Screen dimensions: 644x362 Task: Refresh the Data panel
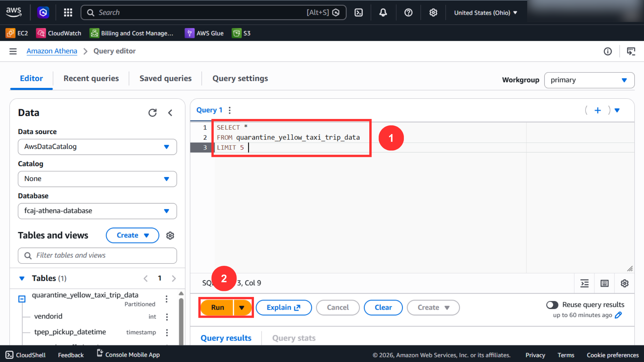point(153,113)
